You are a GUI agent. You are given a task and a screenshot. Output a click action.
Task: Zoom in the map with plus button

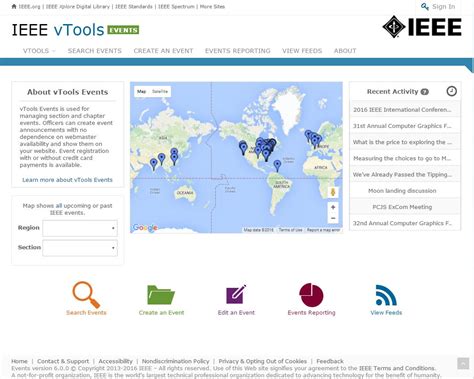333,207
